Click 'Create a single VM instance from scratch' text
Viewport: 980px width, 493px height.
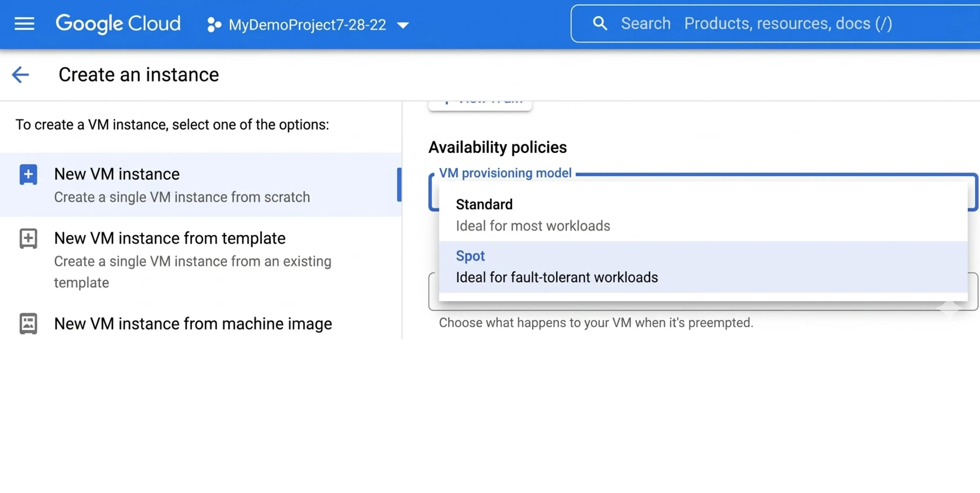pyautogui.click(x=182, y=197)
